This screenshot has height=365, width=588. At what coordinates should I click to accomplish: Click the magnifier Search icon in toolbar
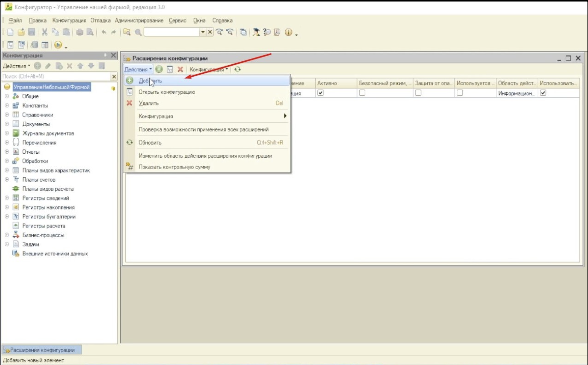[138, 32]
